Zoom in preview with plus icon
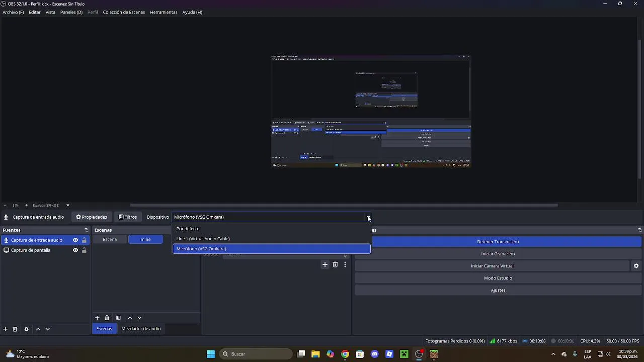 (27, 205)
